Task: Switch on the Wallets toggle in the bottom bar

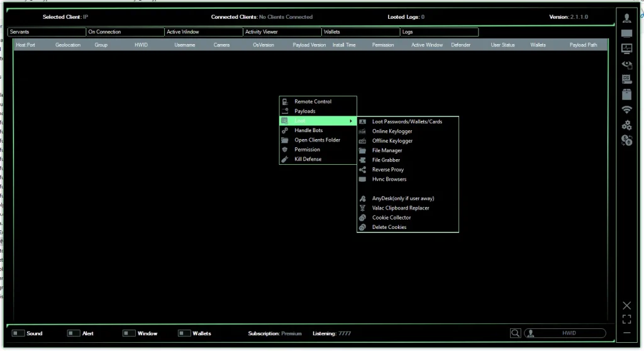Action: tap(184, 333)
